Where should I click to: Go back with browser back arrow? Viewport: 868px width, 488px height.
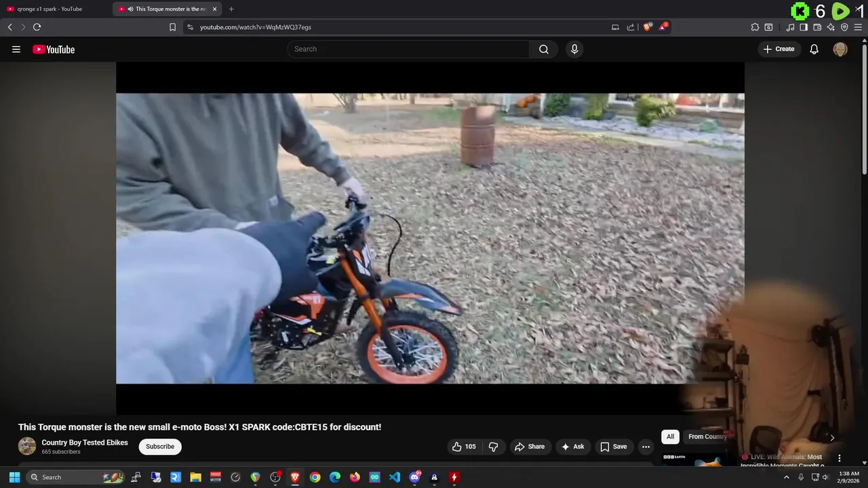(9, 27)
